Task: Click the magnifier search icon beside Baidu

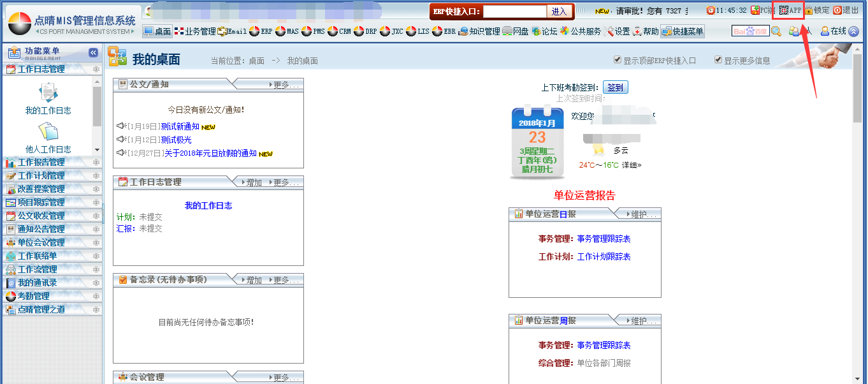Action: (776, 31)
